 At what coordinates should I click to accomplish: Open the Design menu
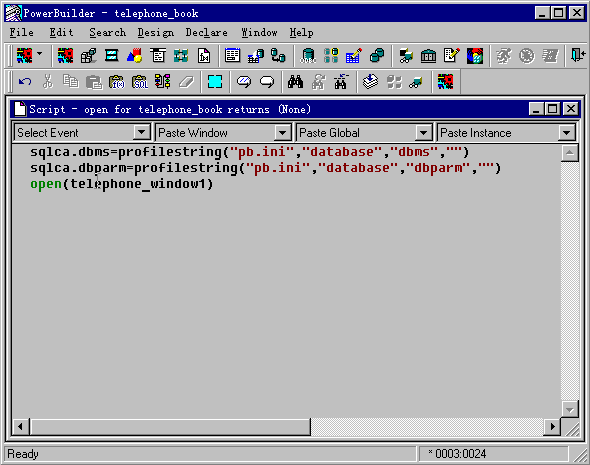click(155, 33)
